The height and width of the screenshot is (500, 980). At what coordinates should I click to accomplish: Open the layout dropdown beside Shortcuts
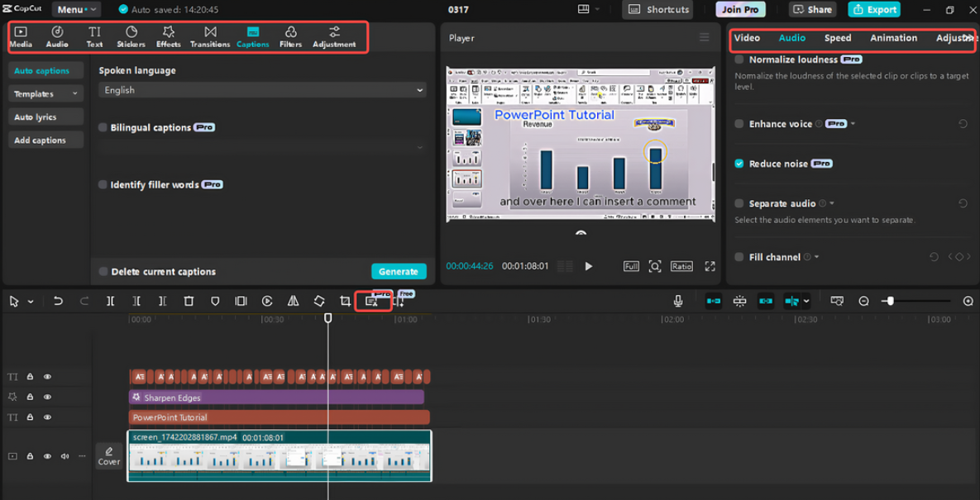coord(589,9)
